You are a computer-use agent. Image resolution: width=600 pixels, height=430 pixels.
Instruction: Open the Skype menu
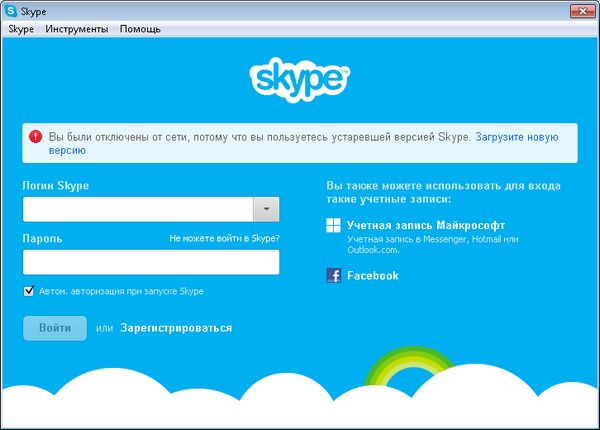(x=21, y=29)
